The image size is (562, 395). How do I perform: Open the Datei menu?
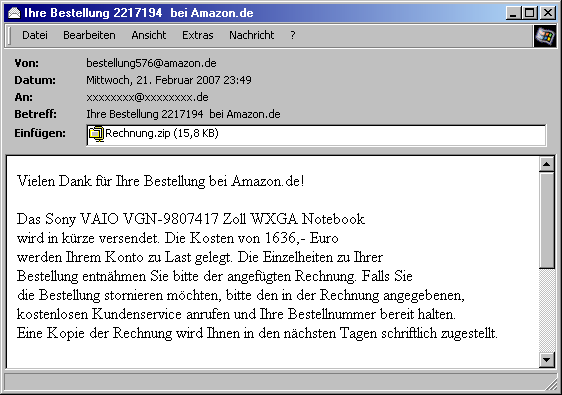[x=35, y=35]
